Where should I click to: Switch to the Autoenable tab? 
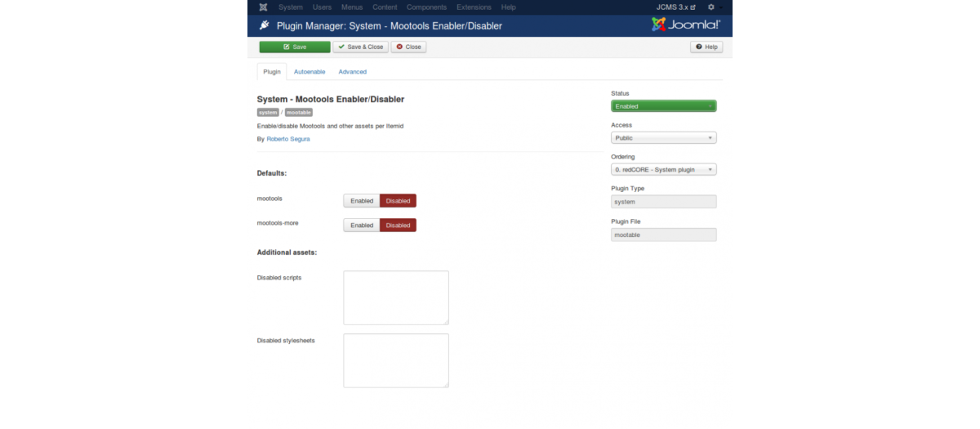310,72
